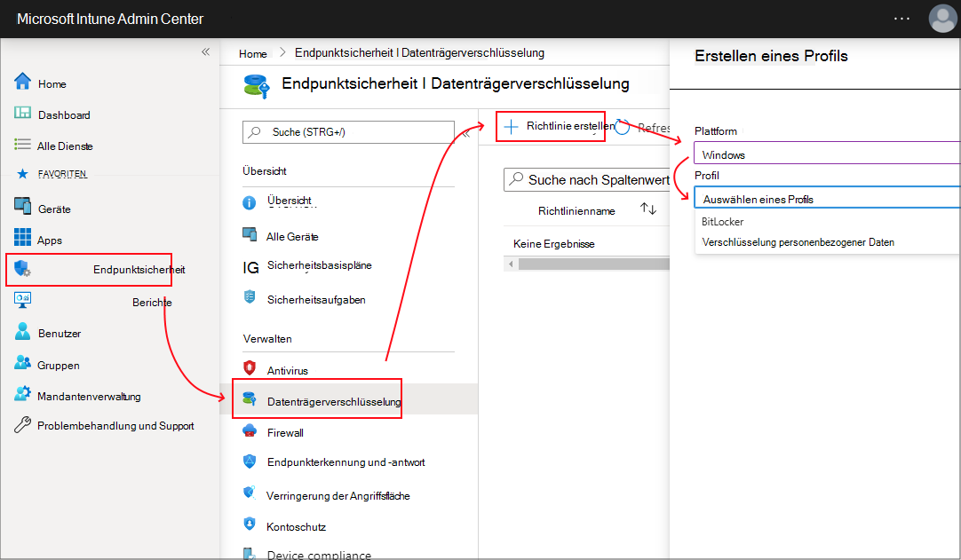Click the Alle Geräte devices icon
Image resolution: width=961 pixels, height=560 pixels.
250,234
